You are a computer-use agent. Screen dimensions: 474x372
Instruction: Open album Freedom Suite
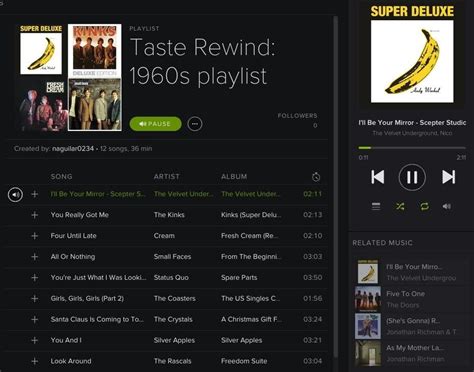click(x=244, y=361)
